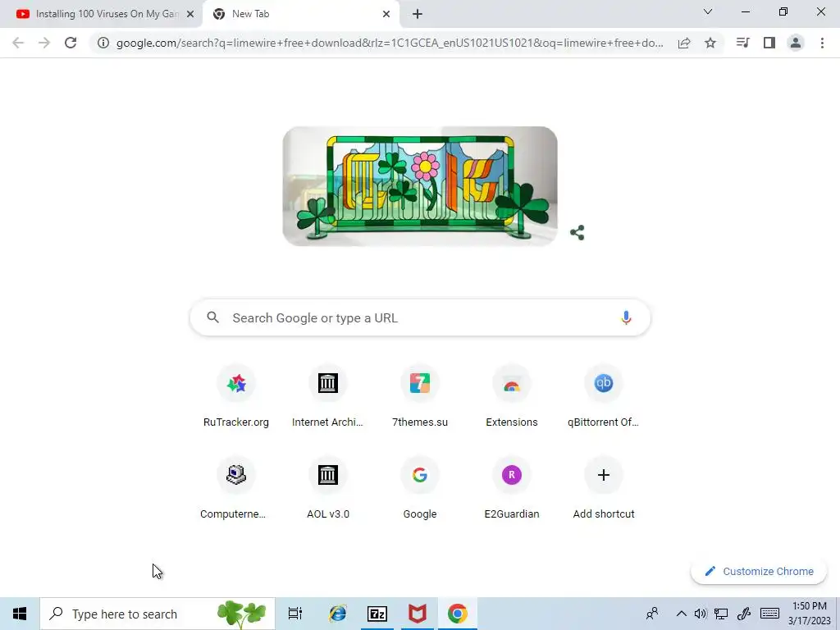Launch Internet Explorer from taskbar

pos(337,614)
